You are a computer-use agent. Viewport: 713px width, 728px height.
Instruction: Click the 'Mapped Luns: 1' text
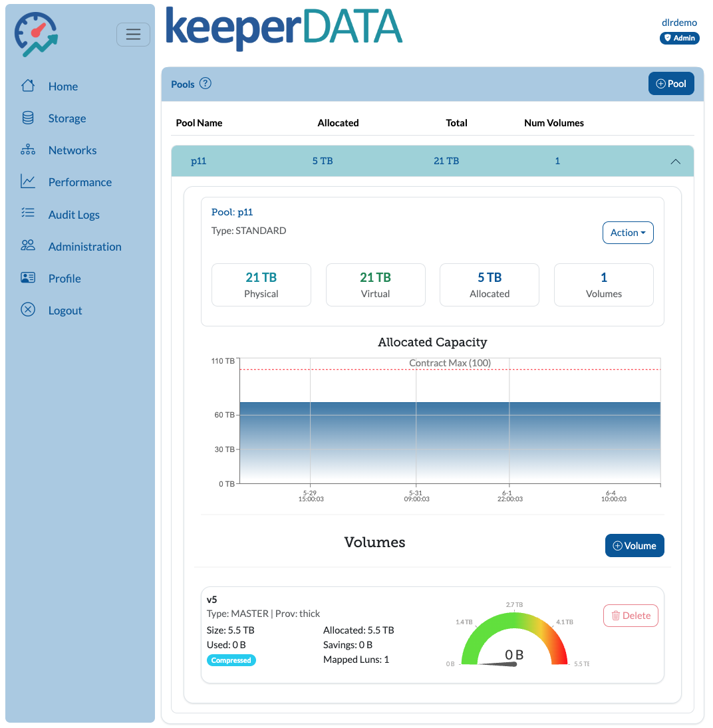coord(356,660)
